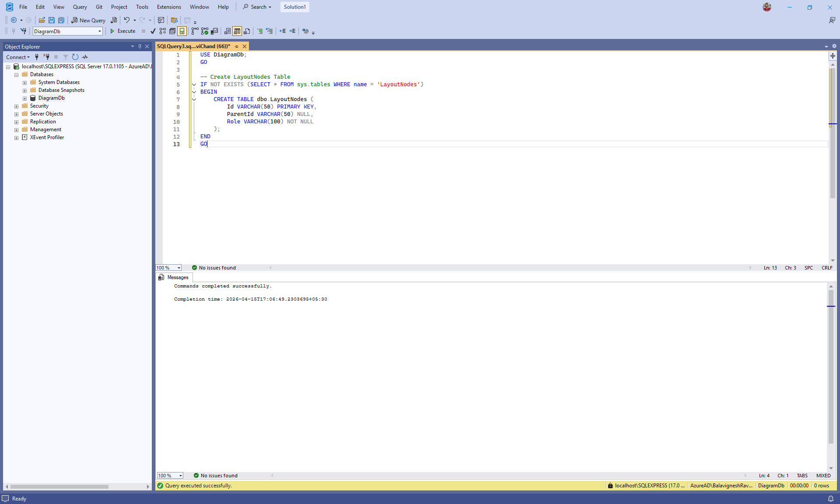The width and height of the screenshot is (840, 504).
Task: Comment out the selected lines icon
Action: 260,31
